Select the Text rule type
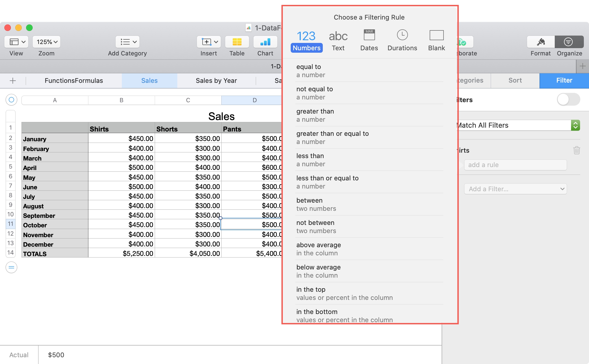This screenshot has width=589, height=364. pos(338,41)
